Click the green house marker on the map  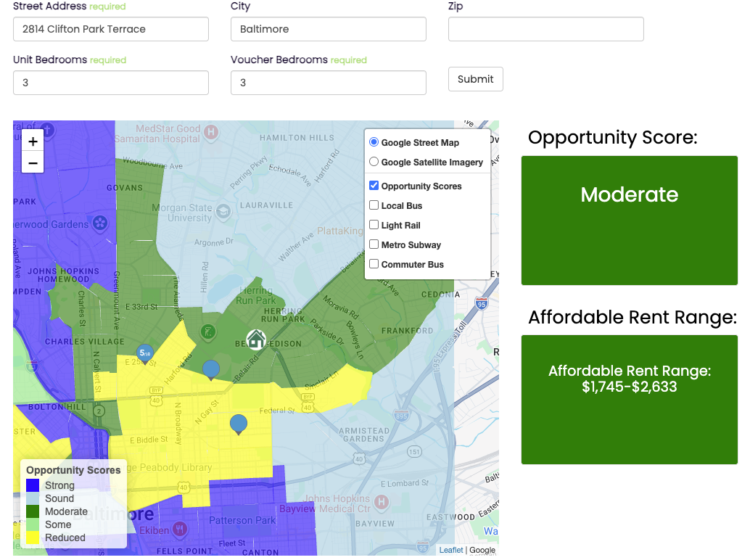pyautogui.click(x=255, y=339)
